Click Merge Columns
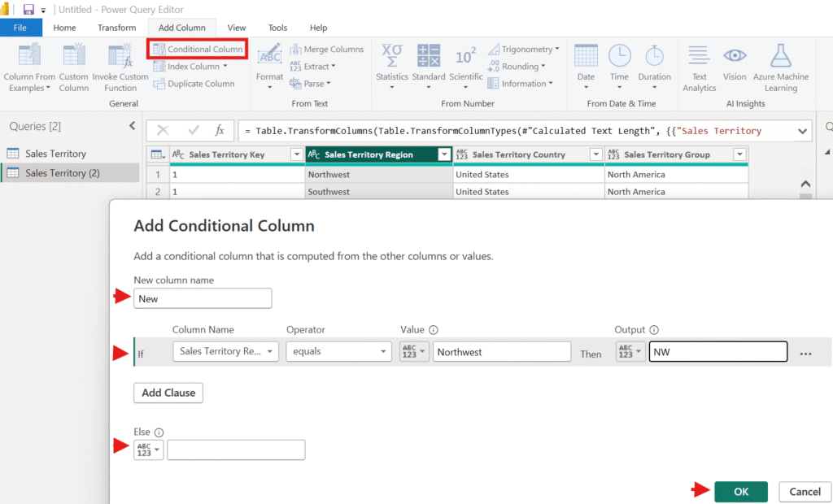833x504 pixels. [x=327, y=50]
